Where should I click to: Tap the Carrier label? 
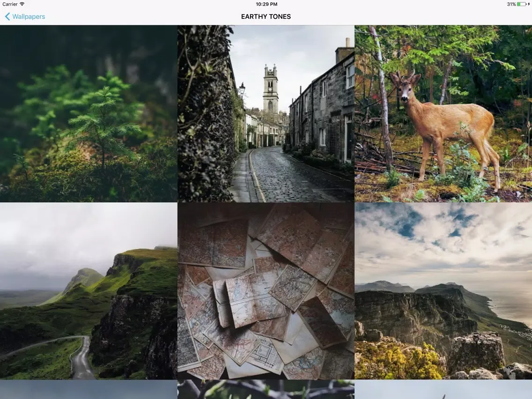pyautogui.click(x=10, y=4)
